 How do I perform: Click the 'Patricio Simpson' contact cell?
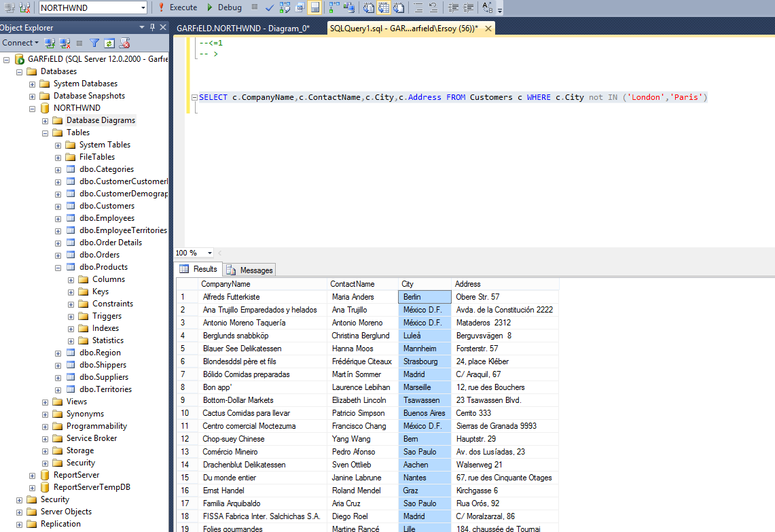[x=363, y=413]
